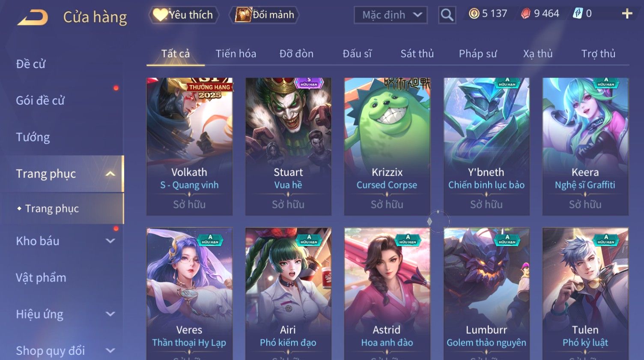Open Tướng in the sidebar
The width and height of the screenshot is (644, 360).
[x=33, y=137]
